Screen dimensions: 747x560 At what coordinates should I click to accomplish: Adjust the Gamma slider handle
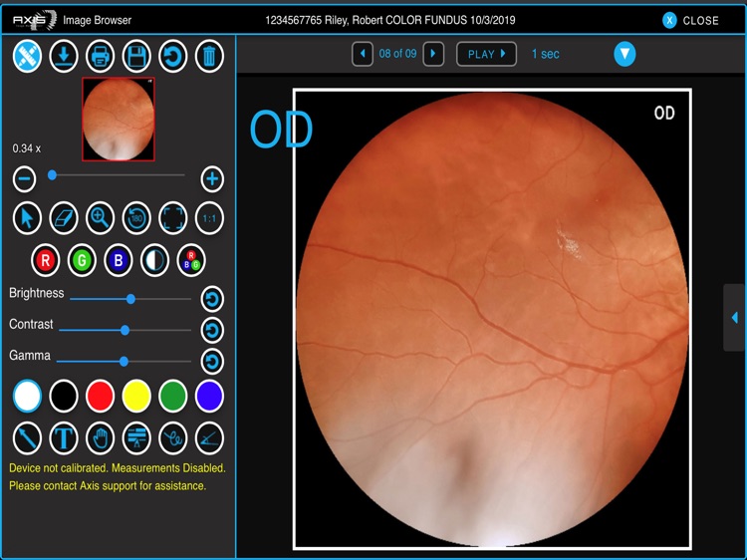[x=124, y=362]
